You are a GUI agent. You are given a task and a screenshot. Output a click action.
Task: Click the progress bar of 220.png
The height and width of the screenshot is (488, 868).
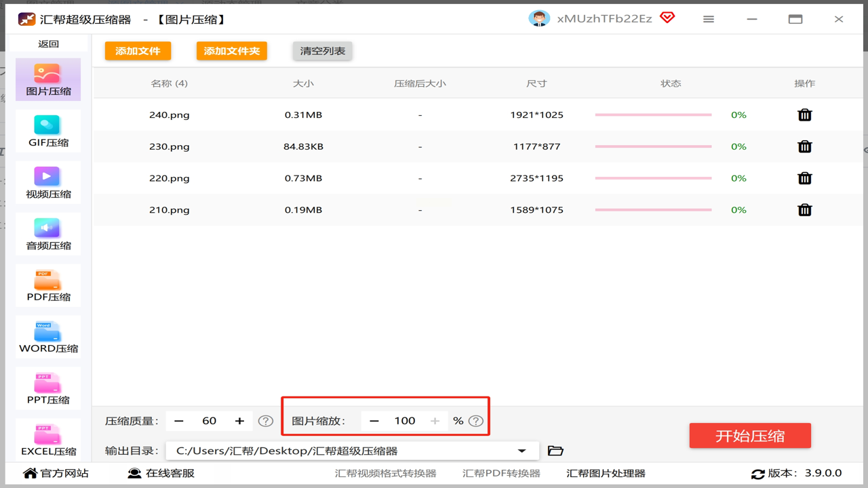coord(653,178)
